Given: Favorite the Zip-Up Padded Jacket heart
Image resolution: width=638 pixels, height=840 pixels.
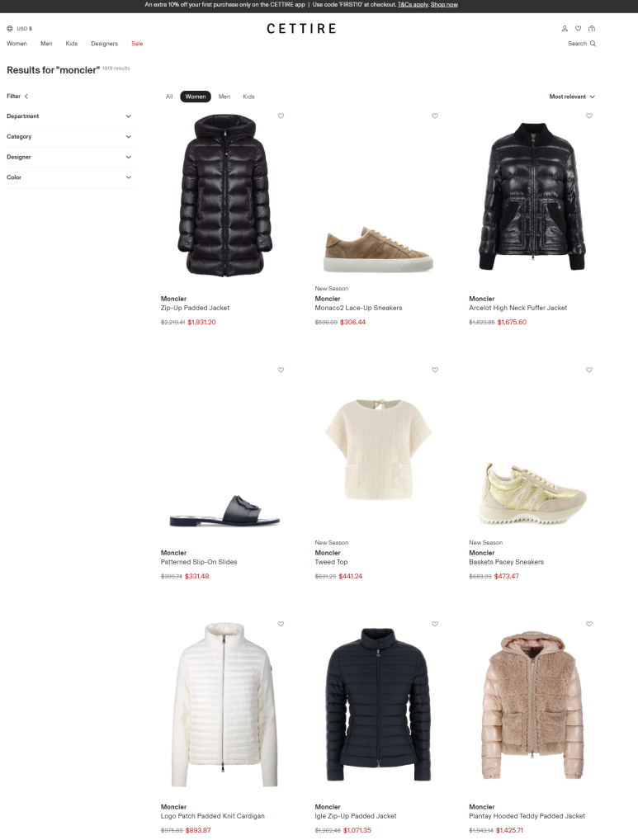Looking at the screenshot, I should click(x=281, y=116).
